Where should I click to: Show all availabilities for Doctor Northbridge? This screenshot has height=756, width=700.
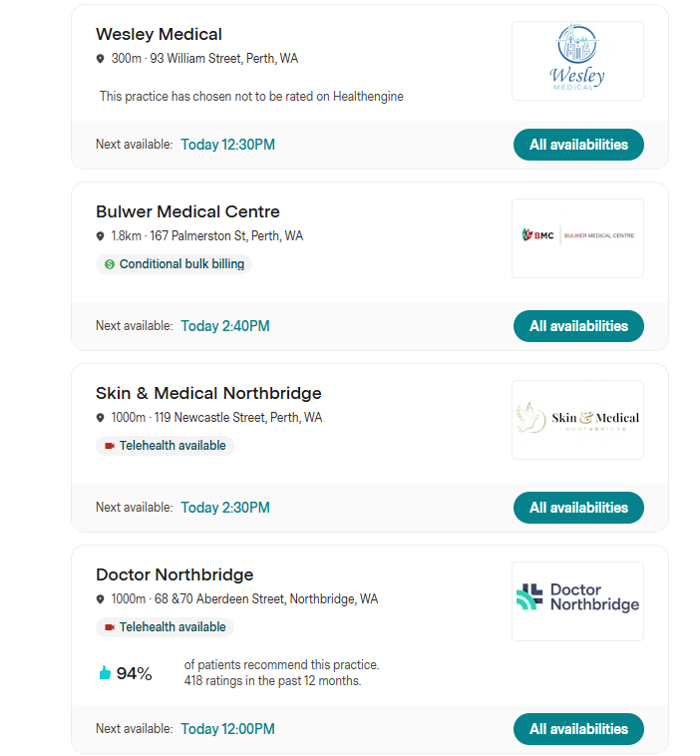click(578, 729)
